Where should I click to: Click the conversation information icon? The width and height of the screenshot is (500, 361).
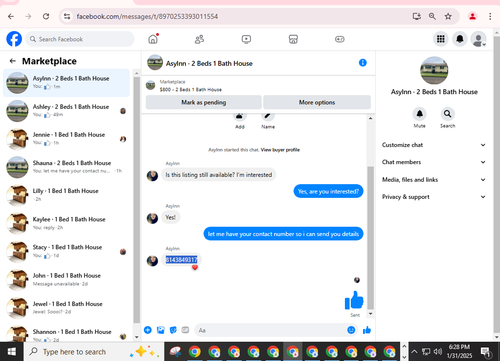pos(363,63)
